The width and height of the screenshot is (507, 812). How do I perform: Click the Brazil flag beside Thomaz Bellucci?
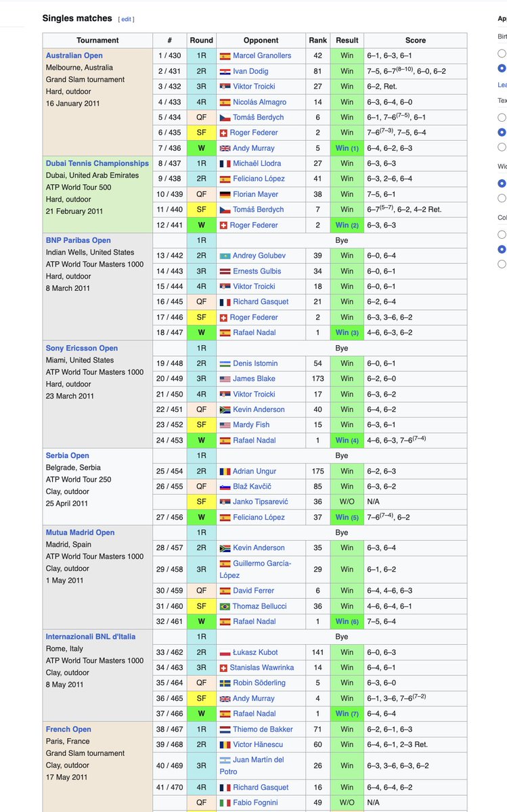click(225, 606)
